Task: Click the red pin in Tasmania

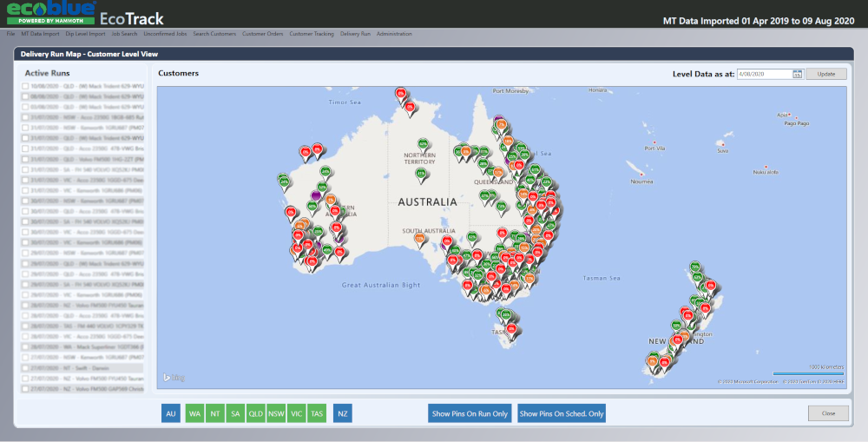Action: 510,328
